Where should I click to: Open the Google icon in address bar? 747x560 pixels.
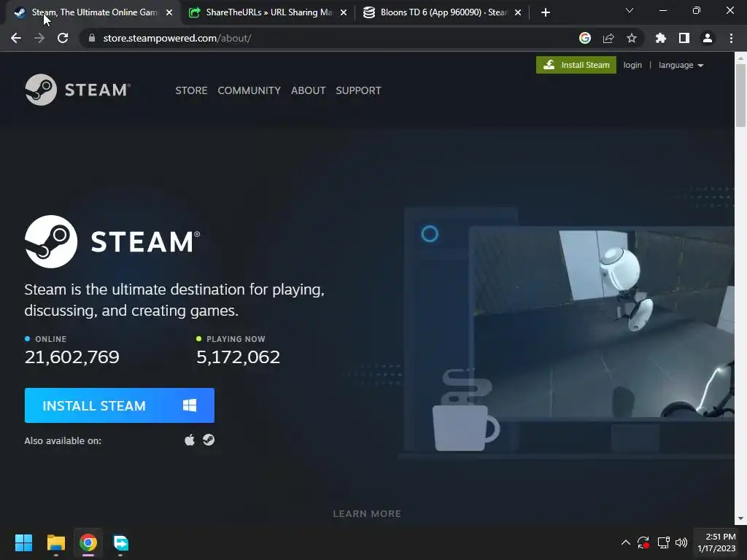tap(585, 38)
